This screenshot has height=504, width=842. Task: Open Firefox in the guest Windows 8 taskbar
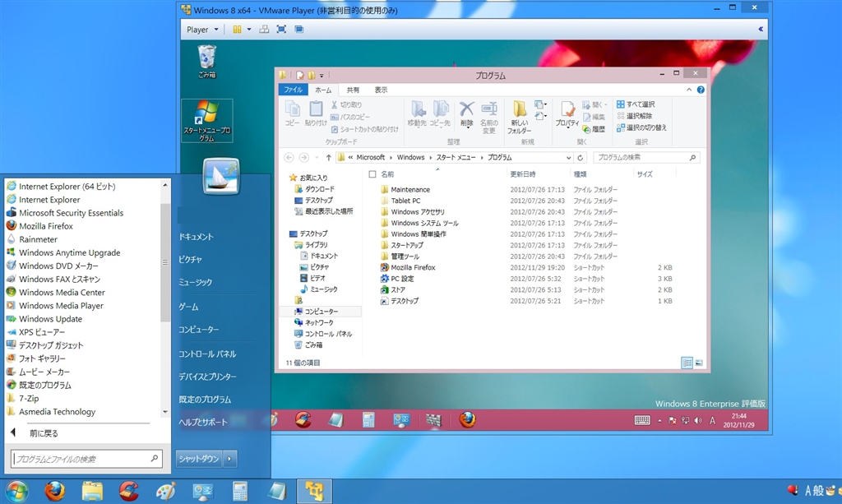click(x=467, y=420)
